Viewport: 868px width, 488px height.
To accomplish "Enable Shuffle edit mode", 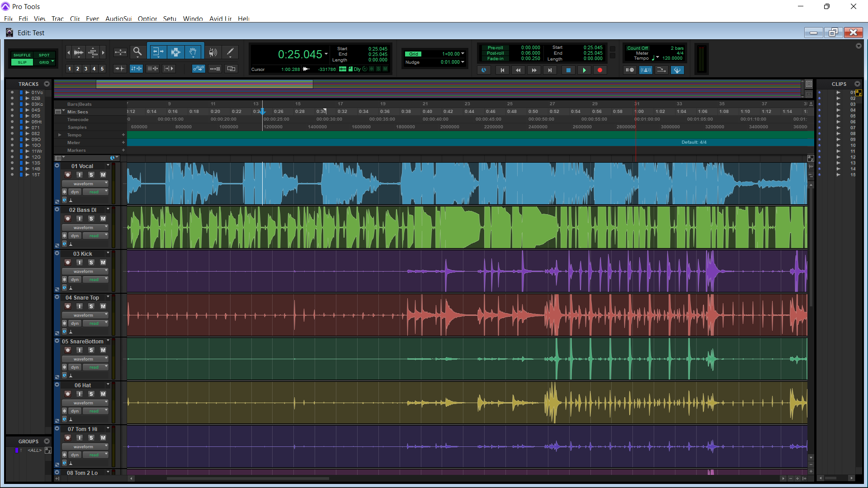I will click(22, 55).
